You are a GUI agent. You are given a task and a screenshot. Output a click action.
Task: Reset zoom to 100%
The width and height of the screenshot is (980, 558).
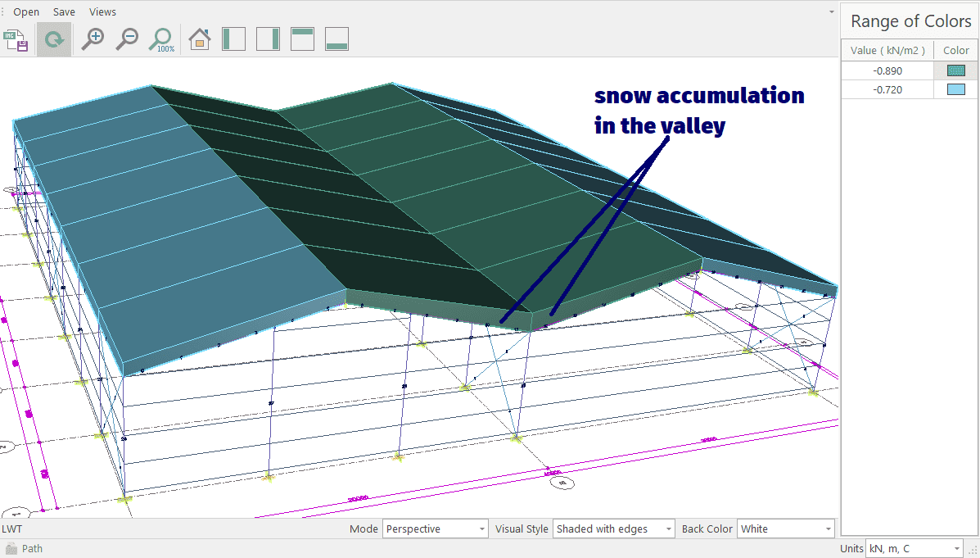(x=162, y=39)
